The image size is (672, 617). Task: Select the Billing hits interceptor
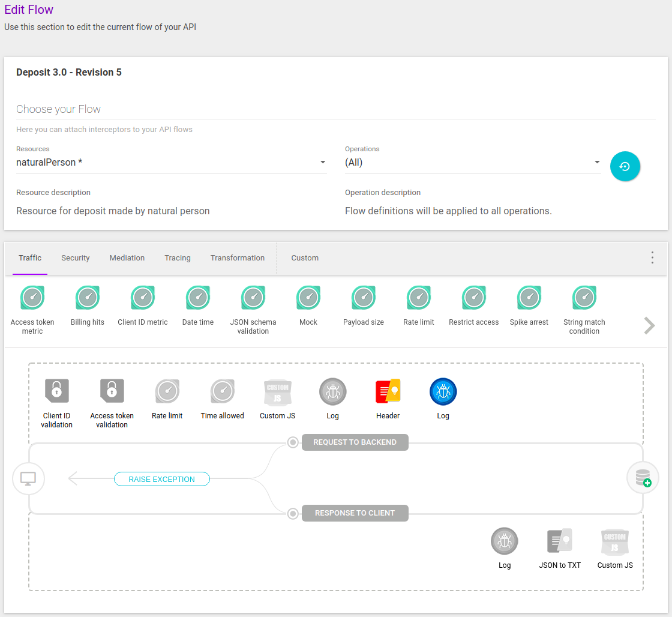click(x=87, y=297)
